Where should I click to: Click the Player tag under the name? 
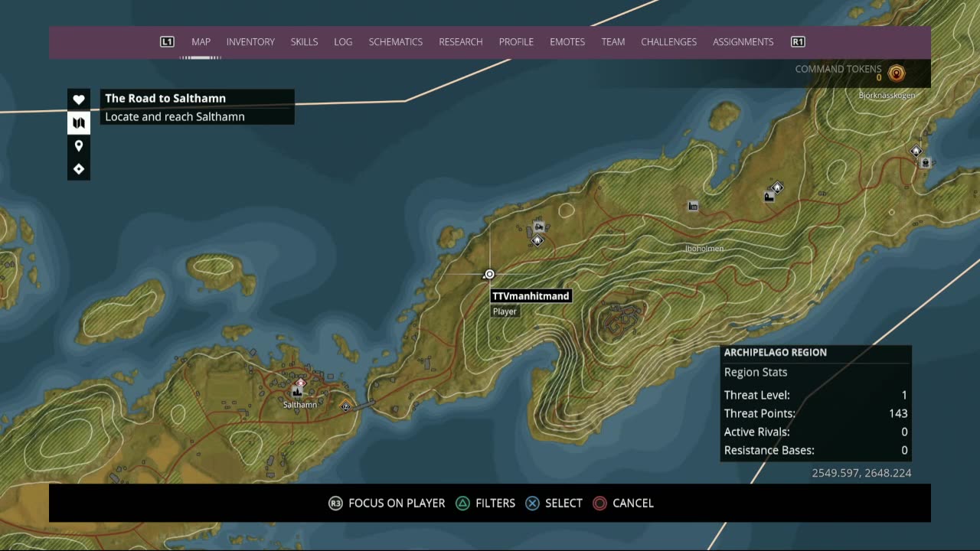tap(505, 311)
